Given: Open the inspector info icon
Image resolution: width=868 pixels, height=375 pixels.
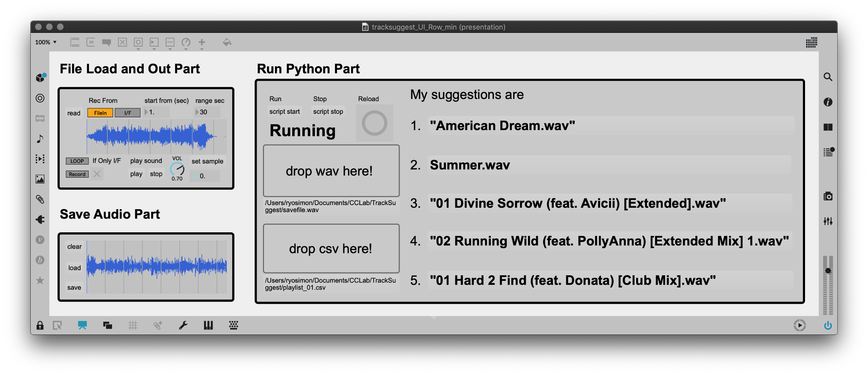Looking at the screenshot, I should tap(828, 102).
